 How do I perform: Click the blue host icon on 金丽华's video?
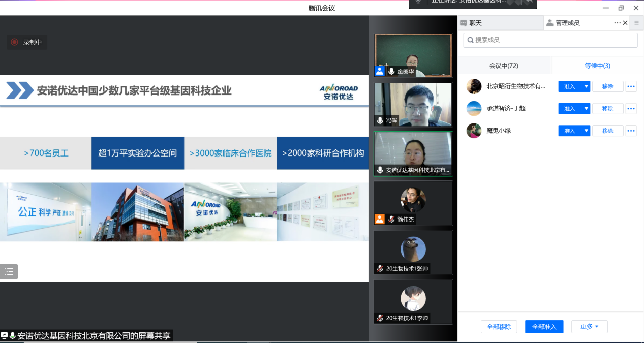379,71
